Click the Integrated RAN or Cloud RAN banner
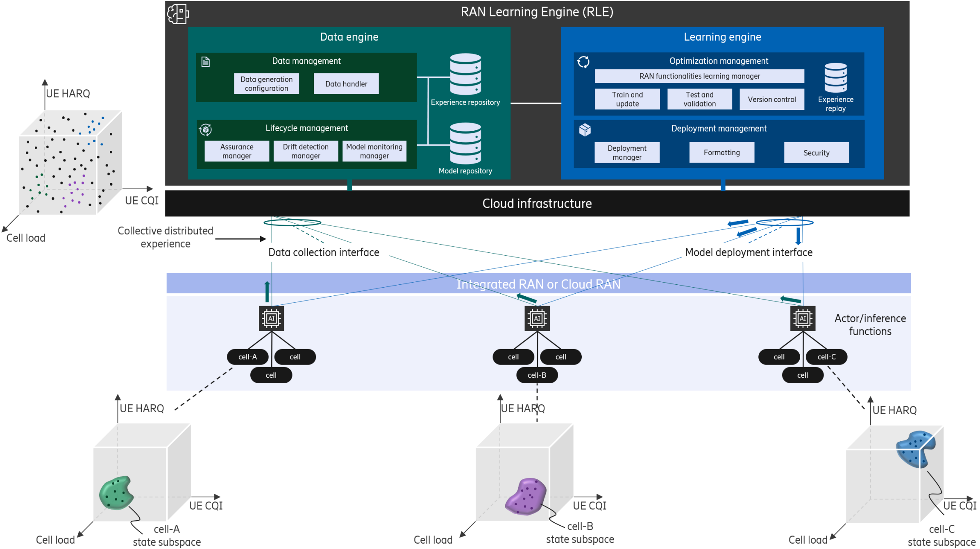Viewport: 980px width, 549px height. (x=538, y=284)
